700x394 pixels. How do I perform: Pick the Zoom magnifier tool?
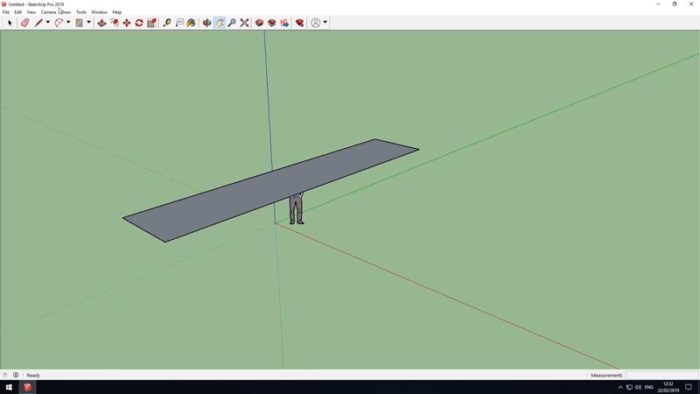pos(232,23)
